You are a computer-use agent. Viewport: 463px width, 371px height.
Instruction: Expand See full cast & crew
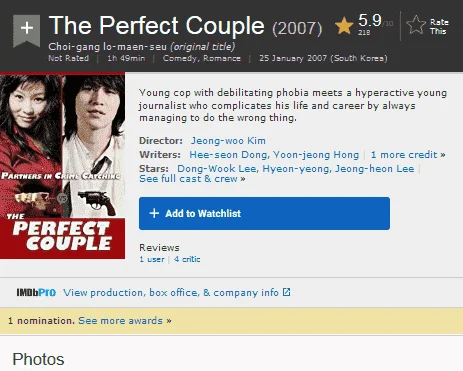tap(192, 179)
